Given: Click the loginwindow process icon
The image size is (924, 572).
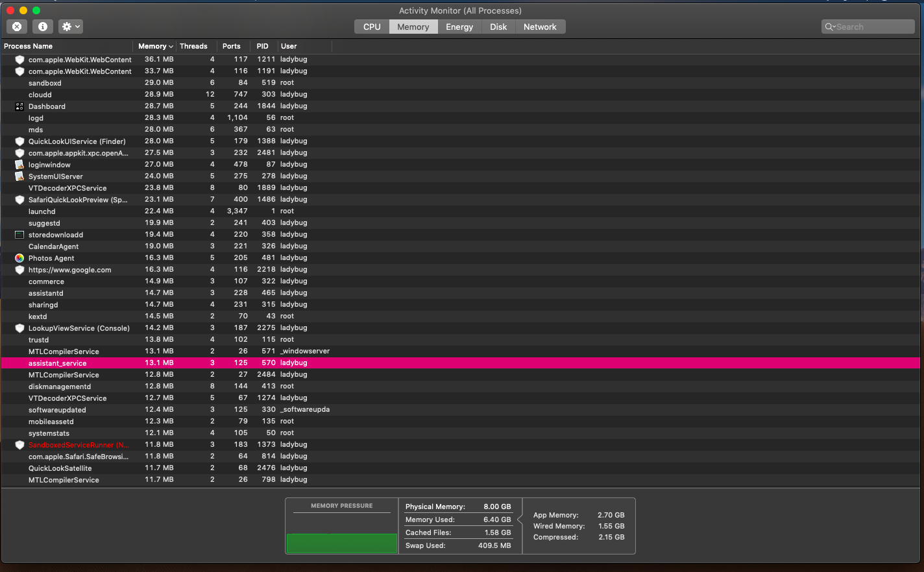Looking at the screenshot, I should (x=19, y=165).
